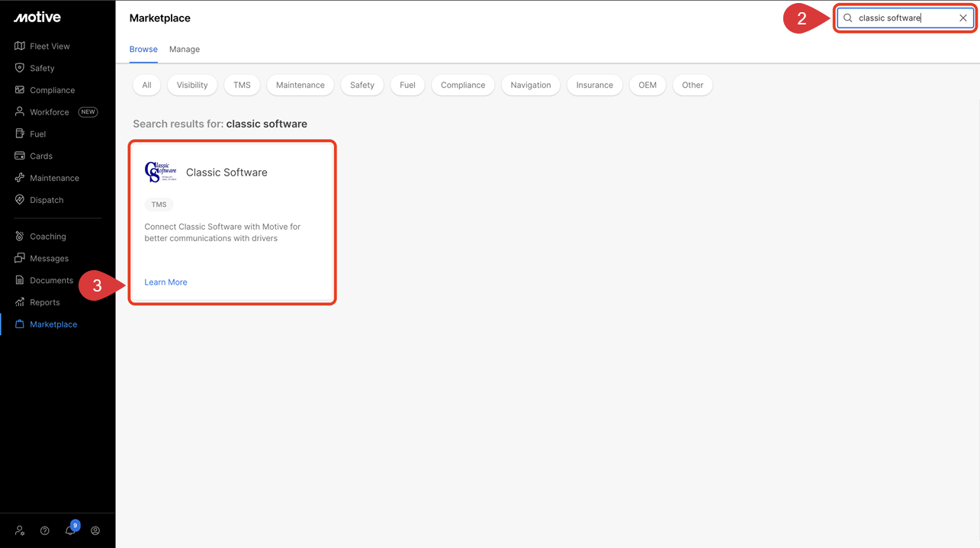Focus the marketplace search field
The image size is (980, 548).
(x=905, y=18)
